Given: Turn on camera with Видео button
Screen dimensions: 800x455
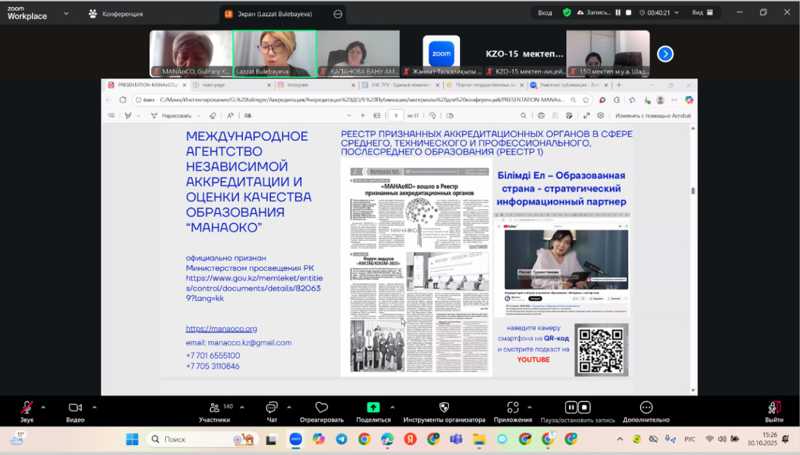Looking at the screenshot, I should click(75, 408).
